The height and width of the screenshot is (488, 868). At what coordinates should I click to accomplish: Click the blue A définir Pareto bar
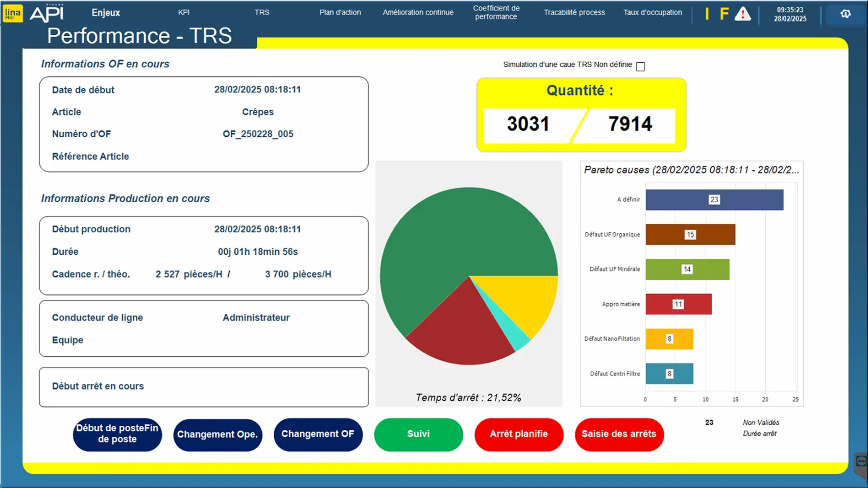[x=714, y=200]
